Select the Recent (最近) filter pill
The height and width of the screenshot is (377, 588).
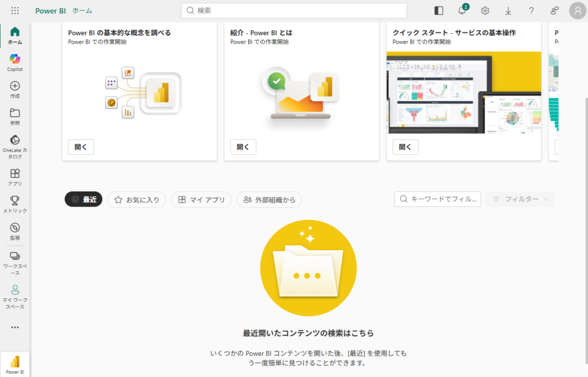(83, 199)
